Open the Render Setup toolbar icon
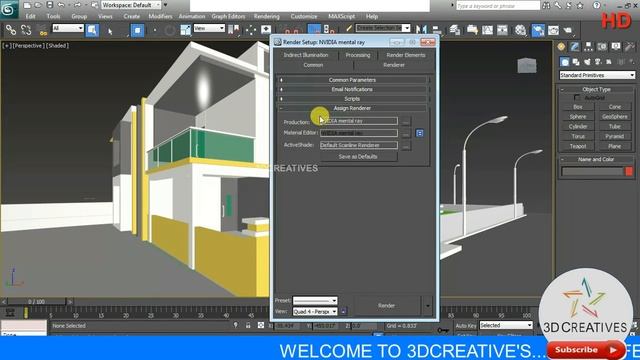The width and height of the screenshot is (640, 360). pyautogui.click(x=538, y=30)
